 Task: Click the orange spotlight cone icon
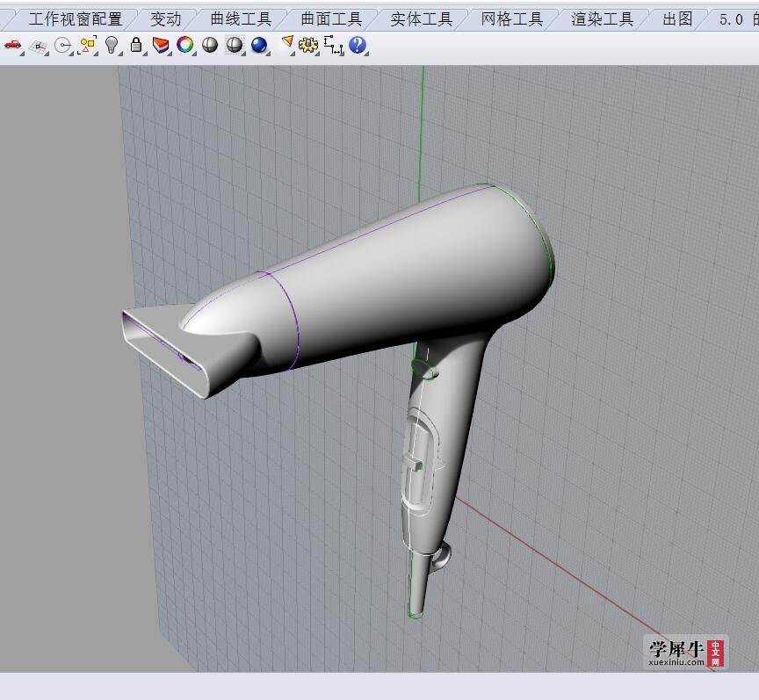tap(288, 44)
